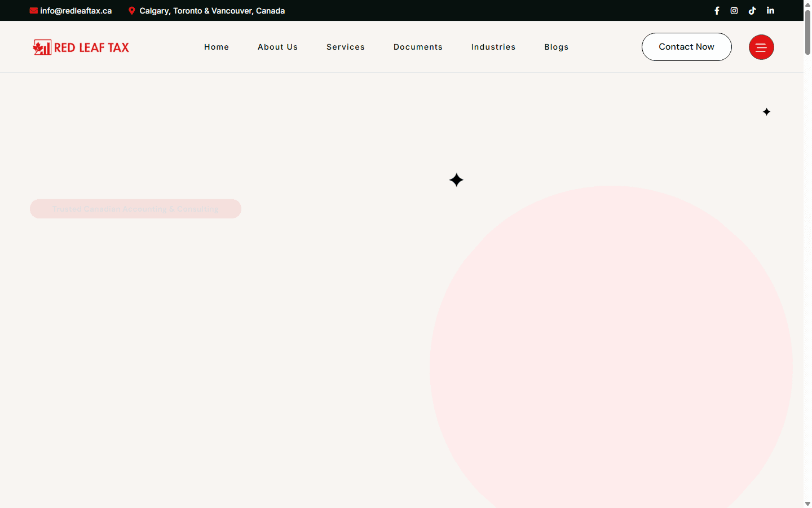
Task: Click the envelope icon beside the email
Action: pos(34,11)
